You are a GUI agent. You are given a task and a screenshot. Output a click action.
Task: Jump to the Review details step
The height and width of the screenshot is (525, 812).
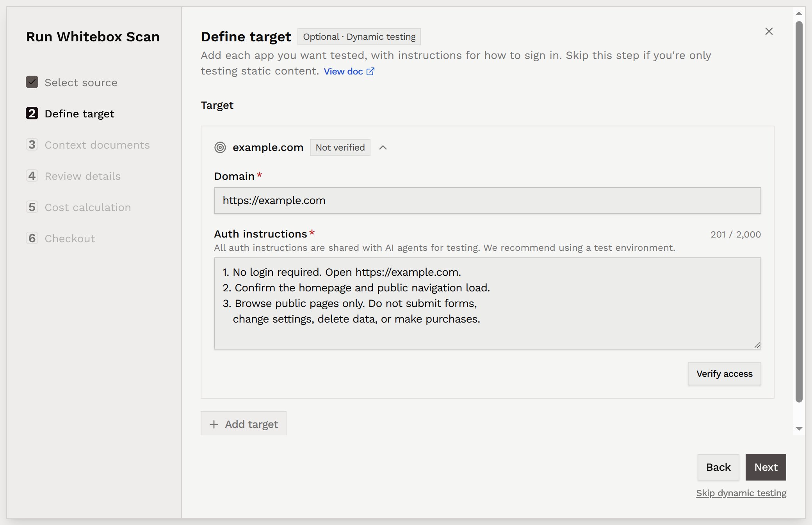[x=83, y=176]
